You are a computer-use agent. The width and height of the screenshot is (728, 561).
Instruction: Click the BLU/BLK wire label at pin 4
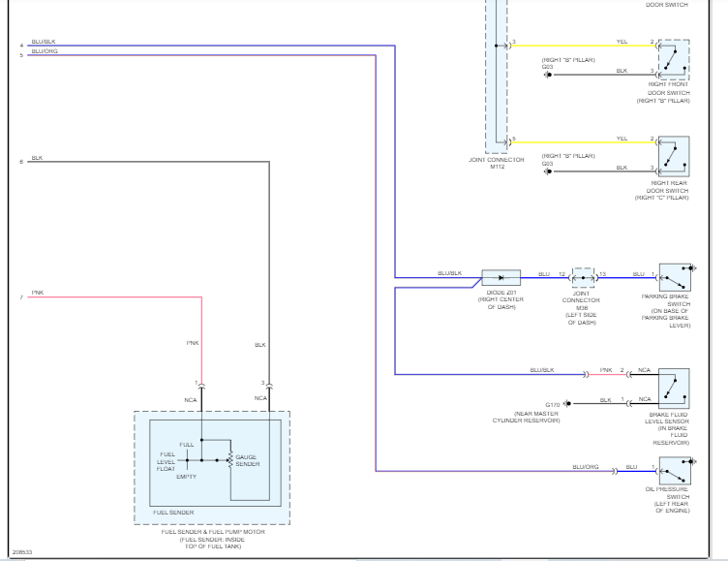44,42
